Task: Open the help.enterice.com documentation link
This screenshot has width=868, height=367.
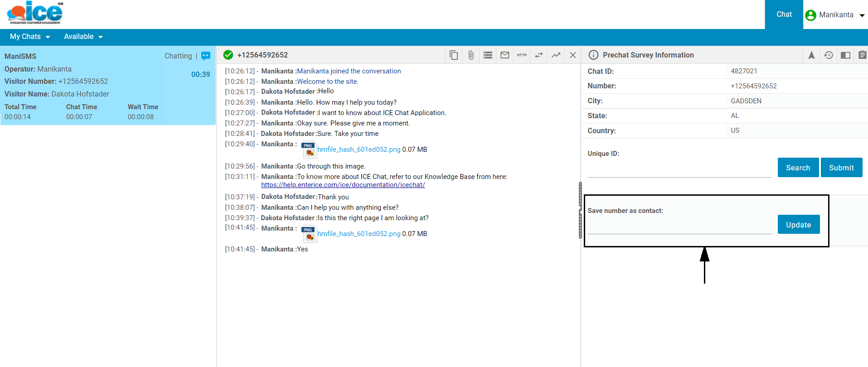Action: pyautogui.click(x=343, y=185)
